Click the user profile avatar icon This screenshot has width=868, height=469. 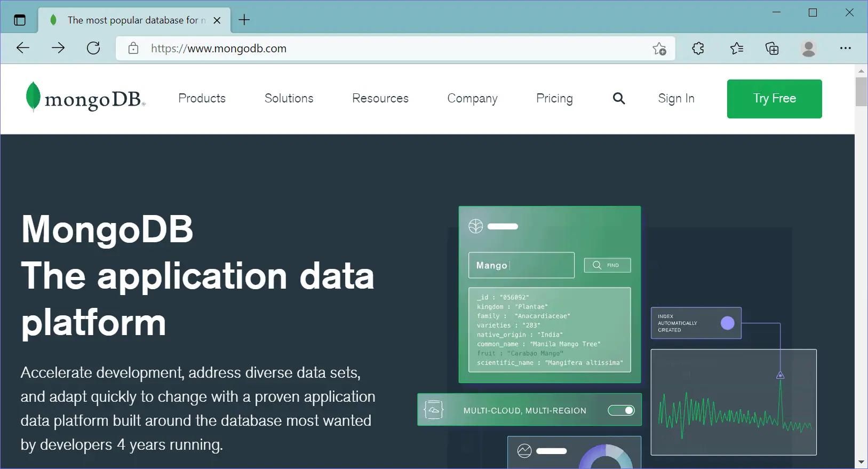(808, 49)
